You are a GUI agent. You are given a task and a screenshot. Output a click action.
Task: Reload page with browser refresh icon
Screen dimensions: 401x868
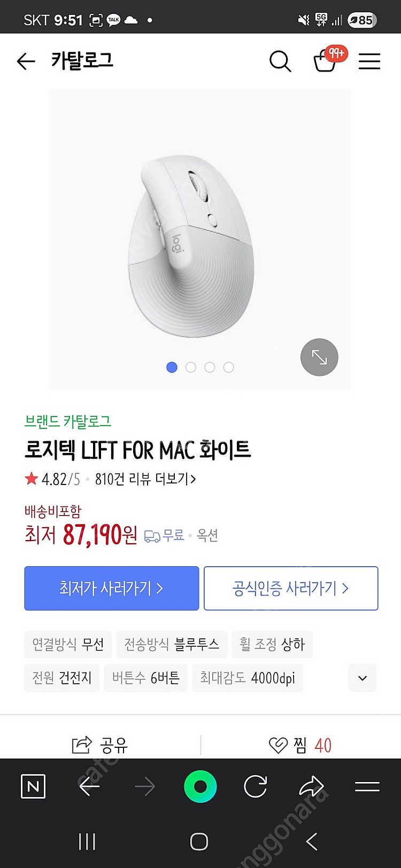[x=256, y=786]
